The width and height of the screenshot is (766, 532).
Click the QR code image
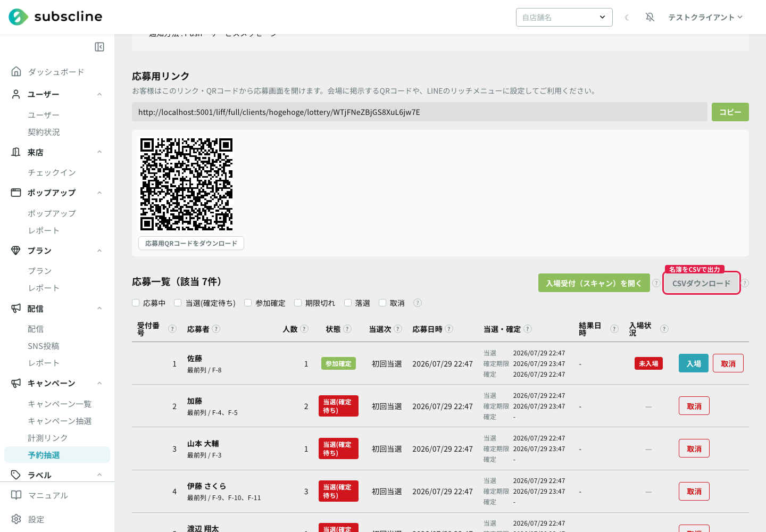coord(186,184)
